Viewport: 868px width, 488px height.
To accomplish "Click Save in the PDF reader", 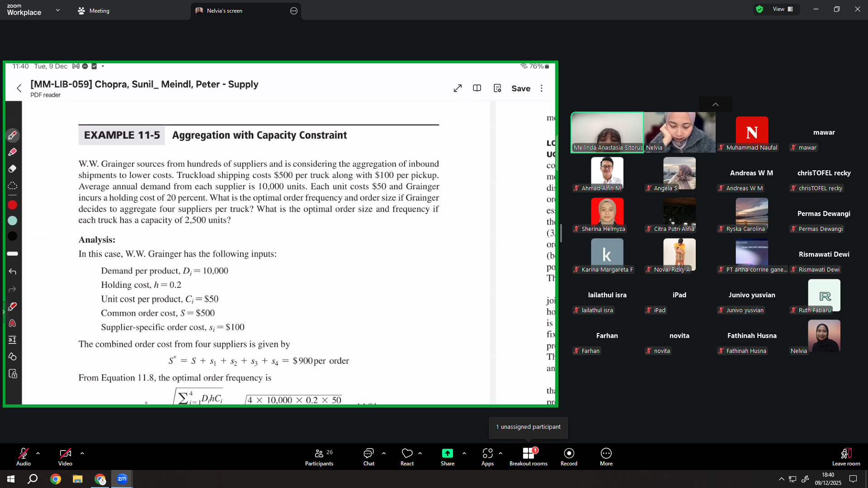I will tap(521, 89).
